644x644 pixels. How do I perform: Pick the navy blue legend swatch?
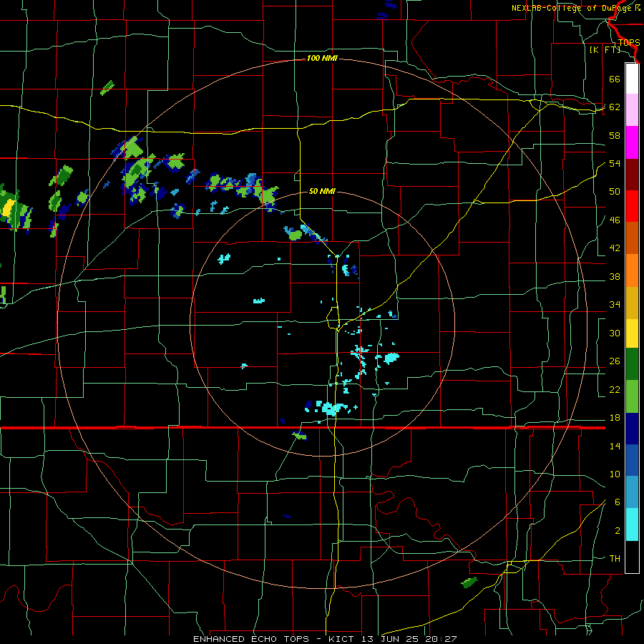point(632,429)
